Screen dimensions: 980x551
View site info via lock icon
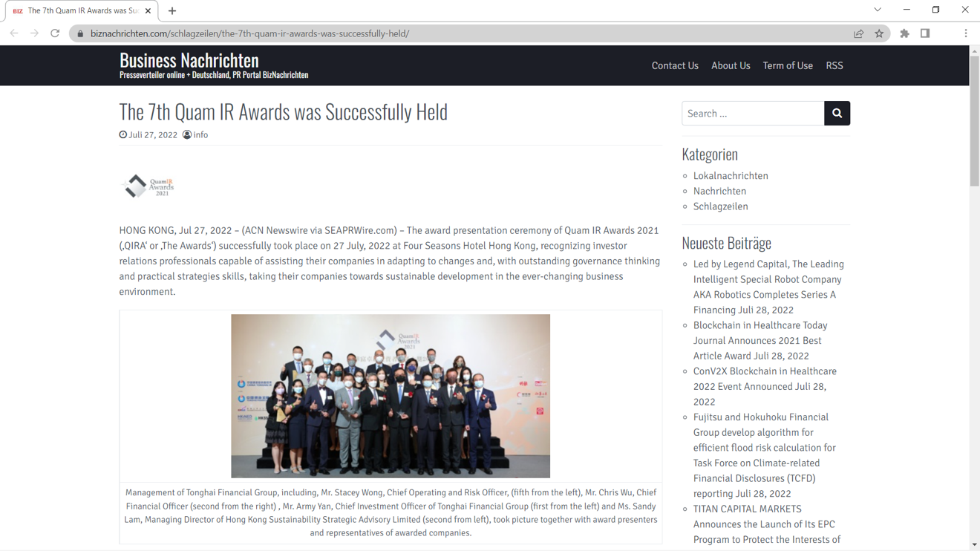pyautogui.click(x=81, y=33)
